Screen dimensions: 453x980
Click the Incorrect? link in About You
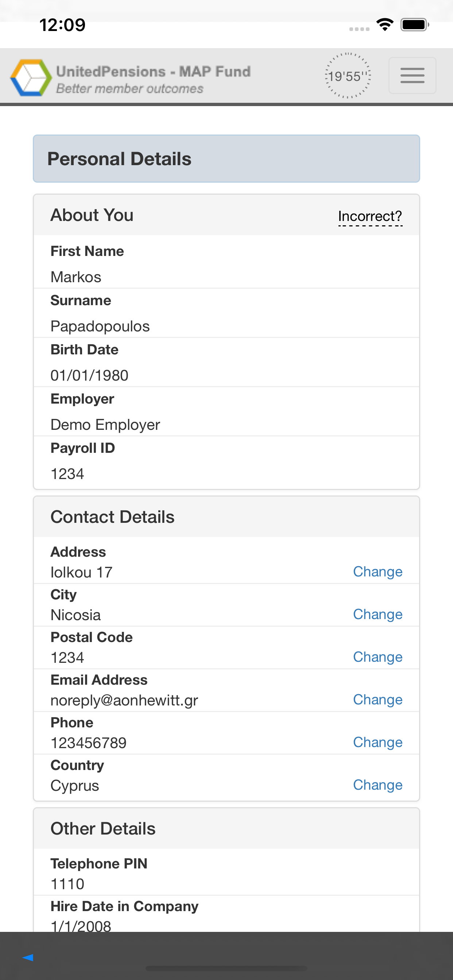point(369,217)
